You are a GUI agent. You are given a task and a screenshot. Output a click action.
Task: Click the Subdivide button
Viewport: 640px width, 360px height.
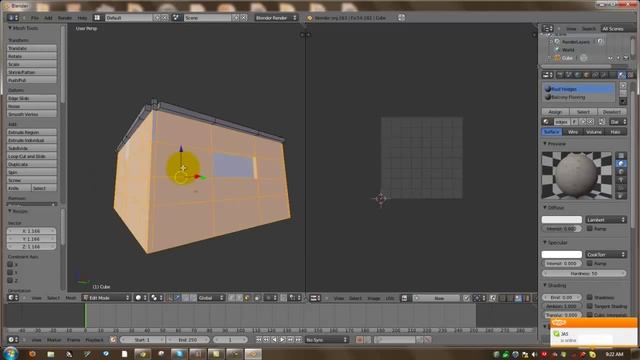click(32, 148)
